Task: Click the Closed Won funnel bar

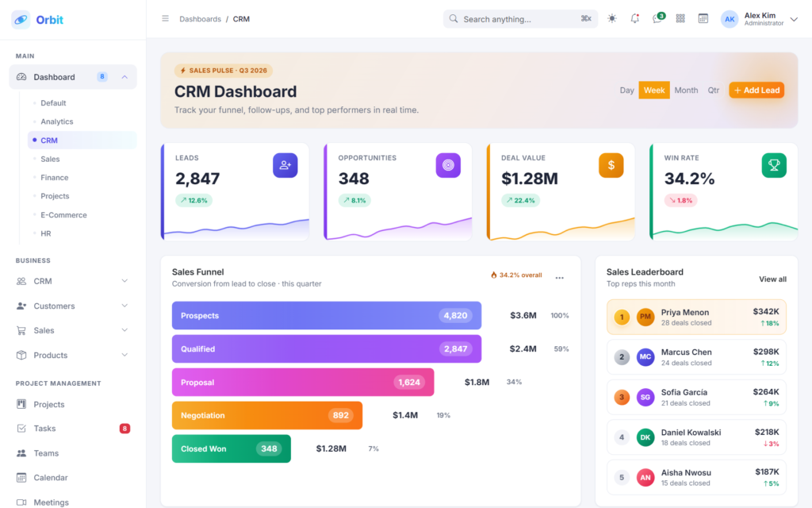Action: click(x=232, y=449)
